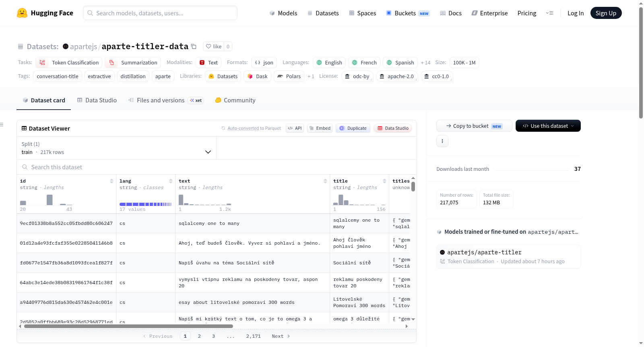Click the Polars library tag

289,76
